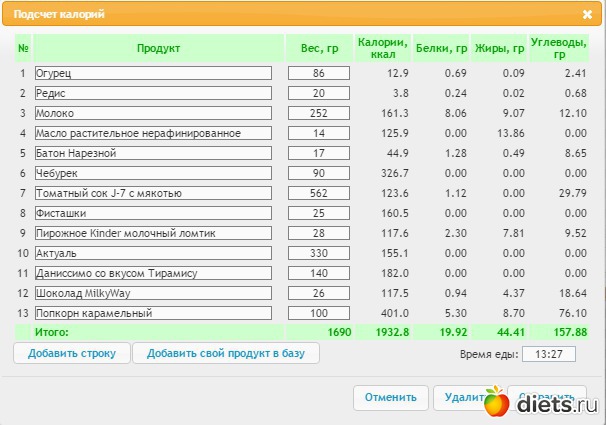Image resolution: width=606 pixels, height=425 pixels.
Task: Edit the Время еды time field
Action: pyautogui.click(x=549, y=354)
